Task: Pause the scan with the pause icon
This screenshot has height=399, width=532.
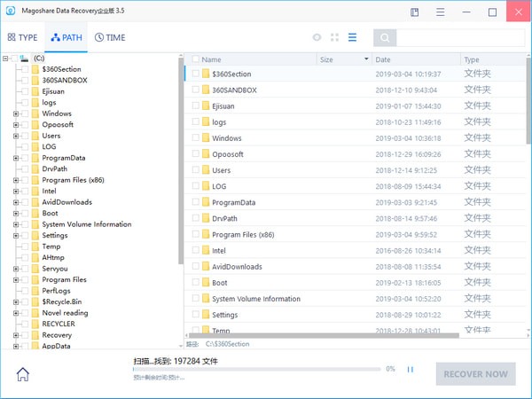Action: tap(411, 370)
